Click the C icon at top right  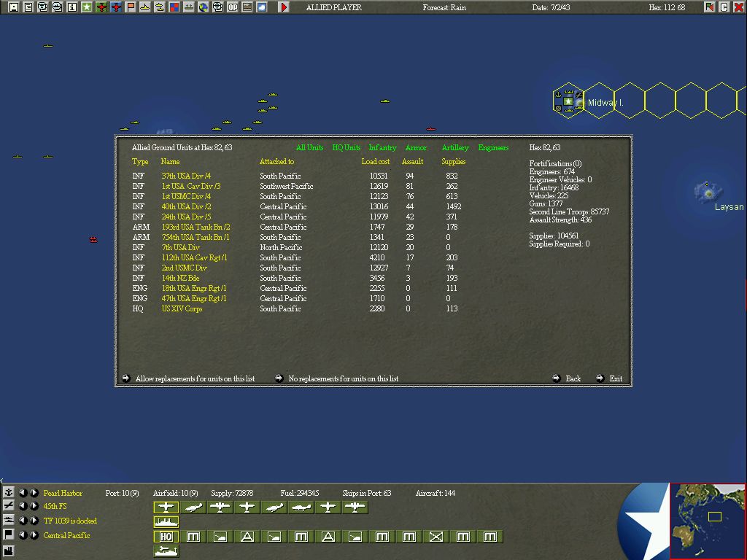coord(724,7)
